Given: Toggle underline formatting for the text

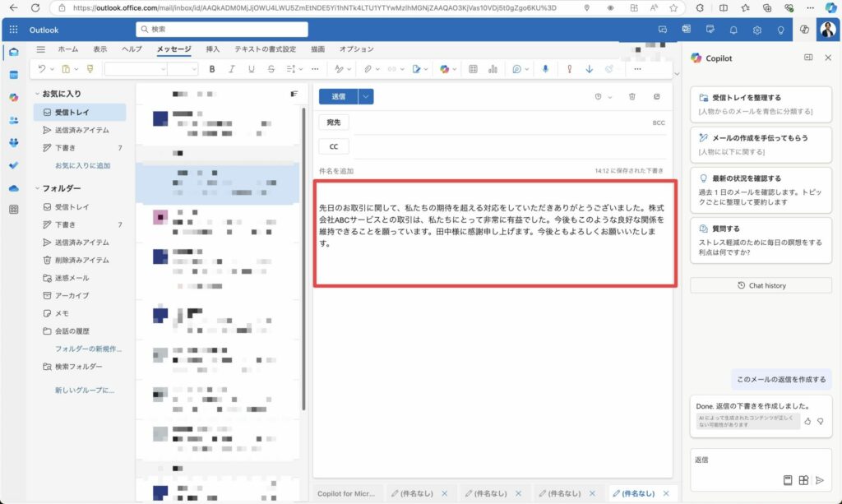Looking at the screenshot, I should click(x=252, y=69).
